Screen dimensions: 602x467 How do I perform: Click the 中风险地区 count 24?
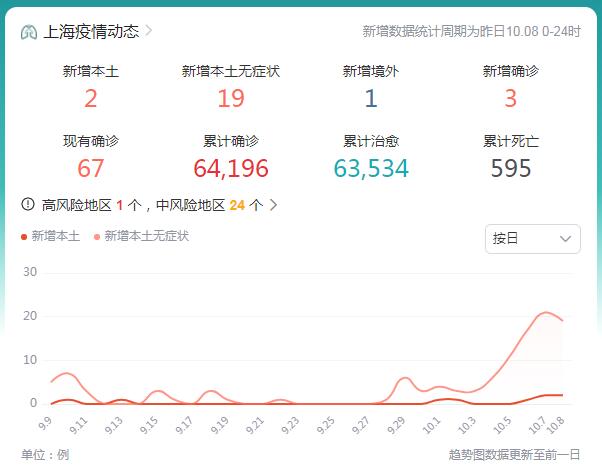pos(237,205)
